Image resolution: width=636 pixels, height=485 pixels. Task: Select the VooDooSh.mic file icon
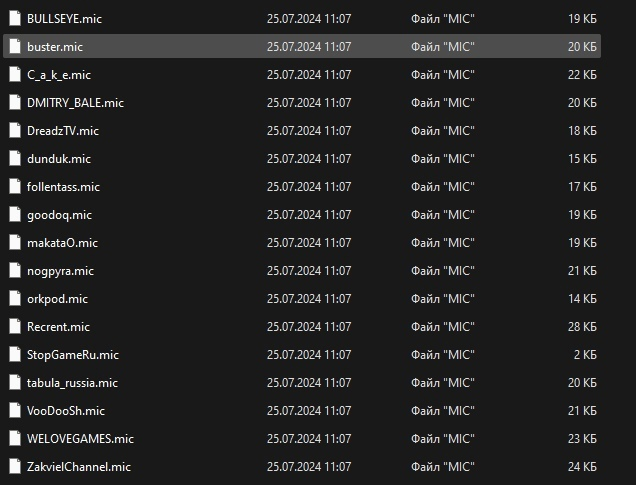[x=15, y=410]
